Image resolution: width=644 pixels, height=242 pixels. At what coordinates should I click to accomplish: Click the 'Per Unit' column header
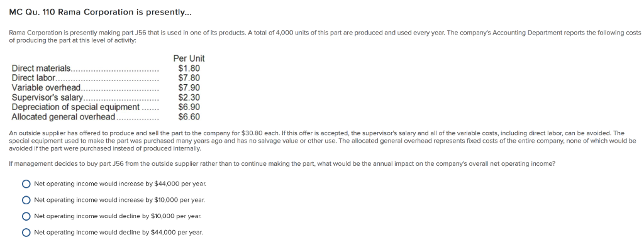[x=189, y=58]
